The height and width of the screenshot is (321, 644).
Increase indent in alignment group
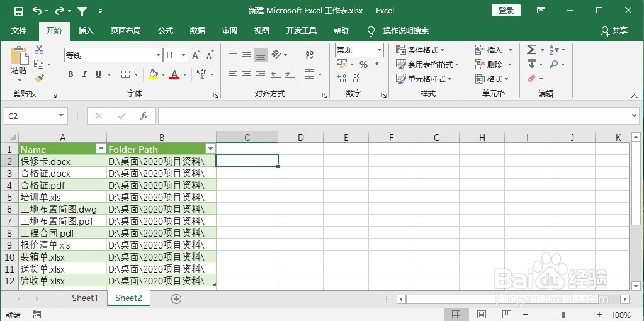pos(290,74)
